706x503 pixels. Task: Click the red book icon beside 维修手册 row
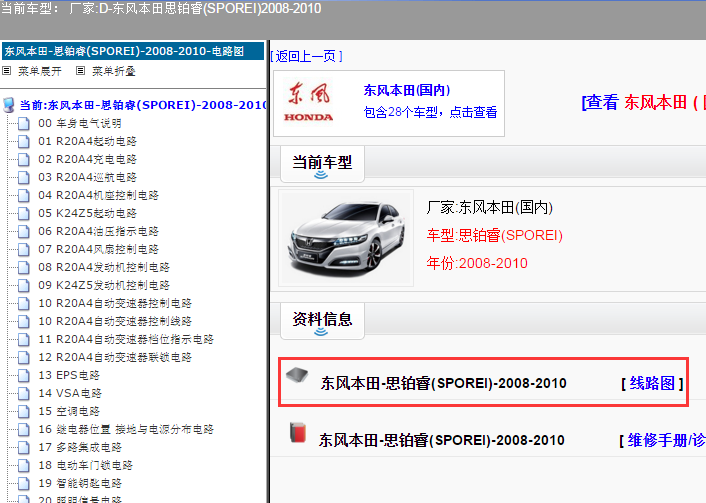pos(298,432)
